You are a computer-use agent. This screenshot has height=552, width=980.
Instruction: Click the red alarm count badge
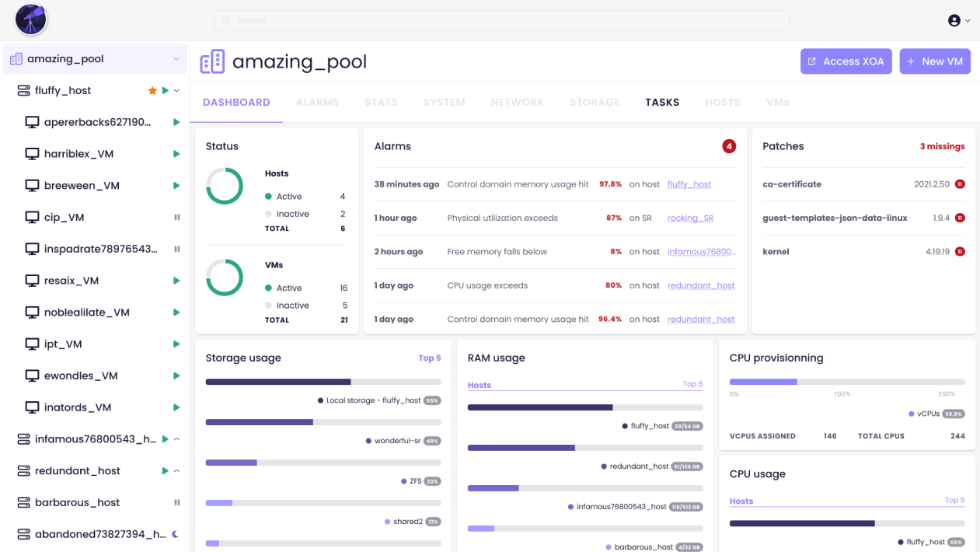(729, 146)
